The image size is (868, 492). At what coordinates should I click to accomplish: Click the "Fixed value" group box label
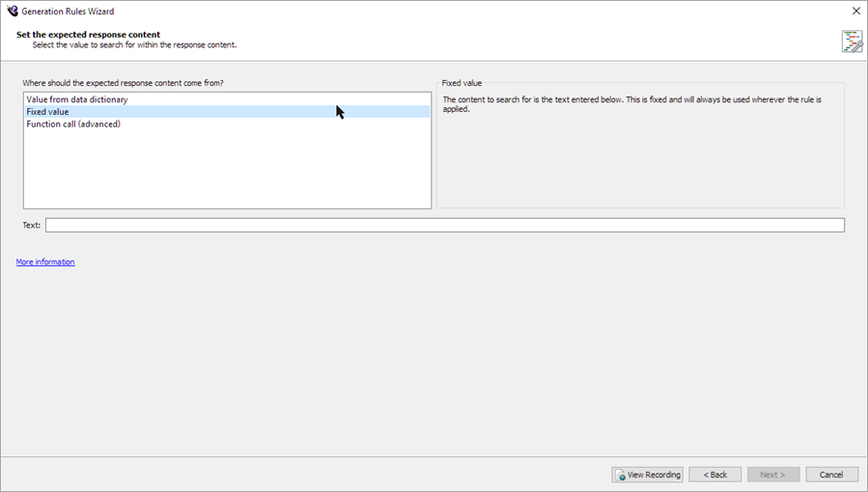[462, 83]
